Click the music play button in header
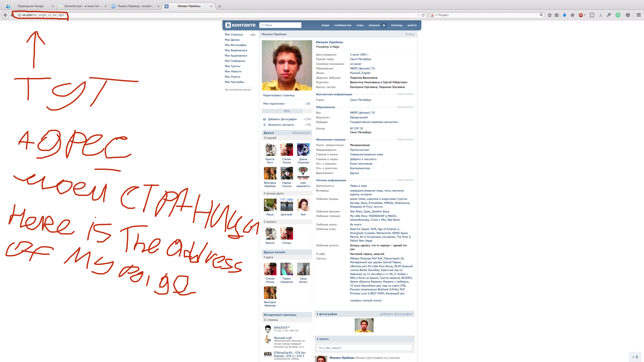Image resolution: width=644 pixels, height=362 pixels. (x=384, y=25)
